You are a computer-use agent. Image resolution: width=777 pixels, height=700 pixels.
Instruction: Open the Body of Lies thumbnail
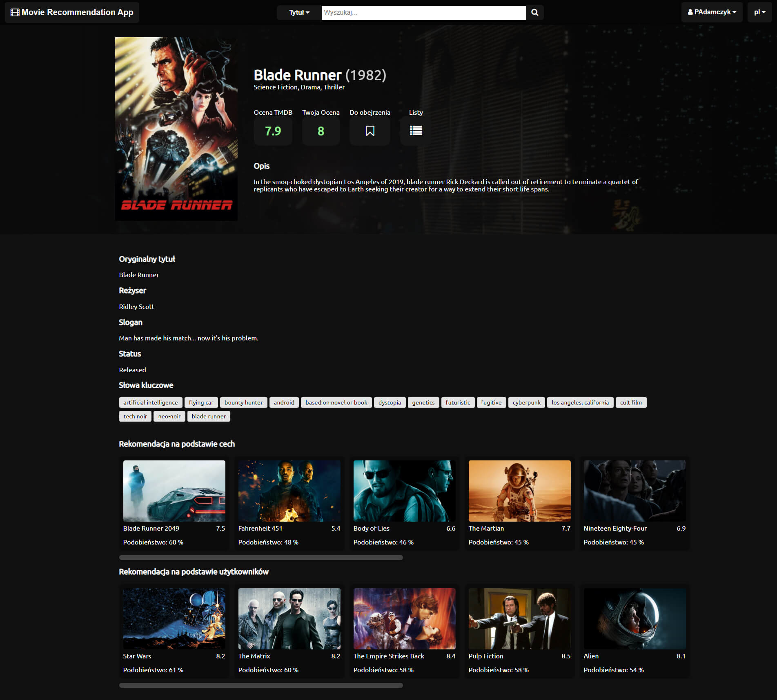[405, 491]
